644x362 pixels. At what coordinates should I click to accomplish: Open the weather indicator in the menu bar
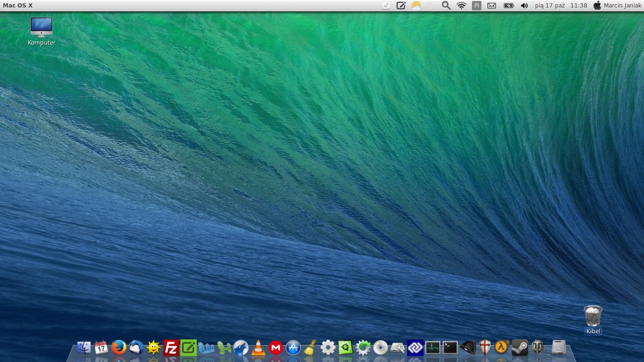(x=416, y=6)
